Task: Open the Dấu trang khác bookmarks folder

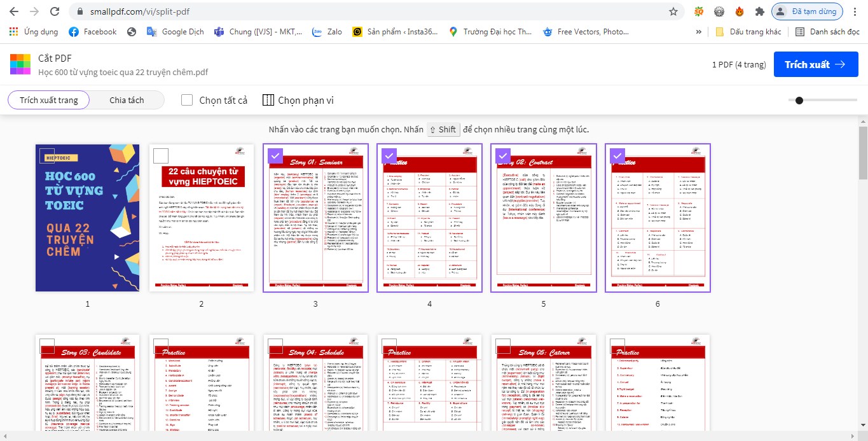Action: tap(748, 31)
